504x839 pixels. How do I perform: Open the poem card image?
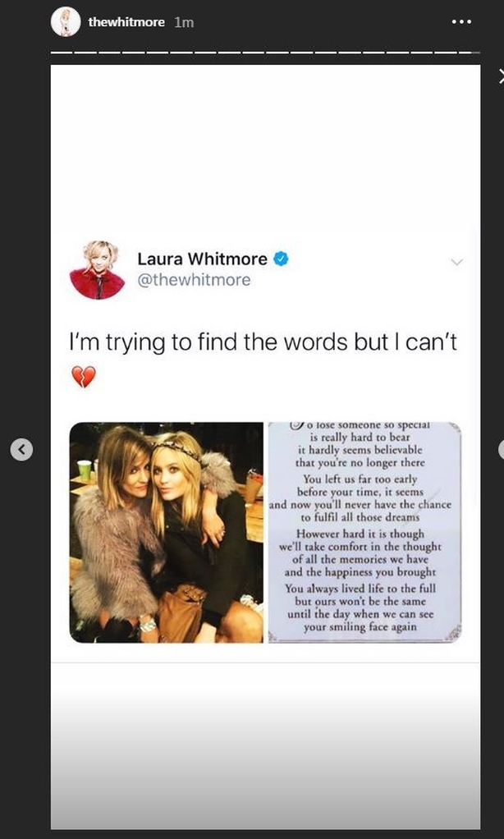[364, 533]
